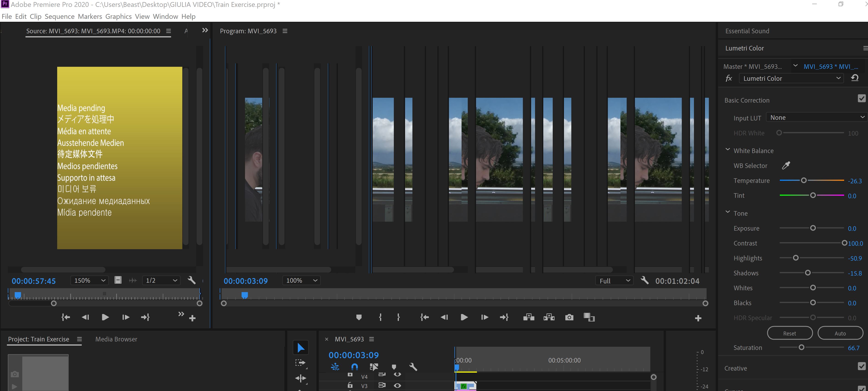
Task: Select the snap magnet tool in timeline
Action: coord(354,367)
